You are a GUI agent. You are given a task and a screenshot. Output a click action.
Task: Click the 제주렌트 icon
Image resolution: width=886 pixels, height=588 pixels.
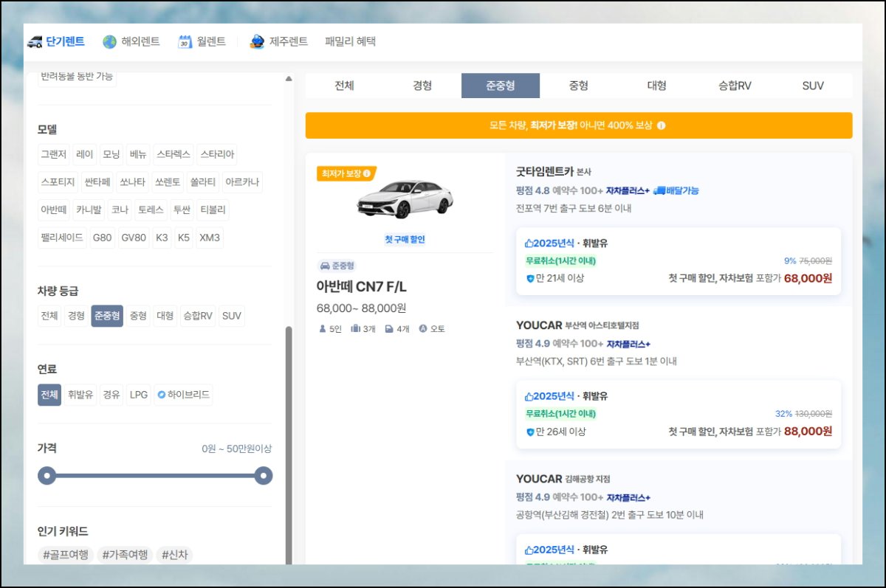coord(257,42)
